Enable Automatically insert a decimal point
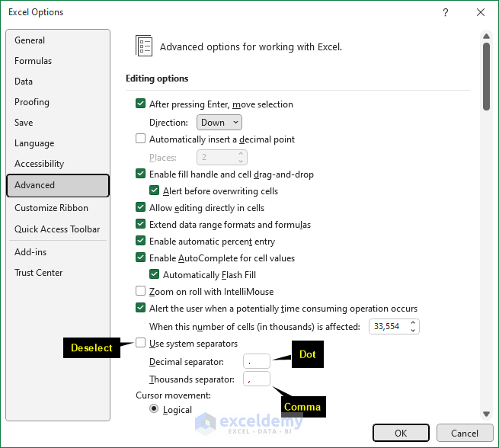499x448 pixels. [140, 139]
